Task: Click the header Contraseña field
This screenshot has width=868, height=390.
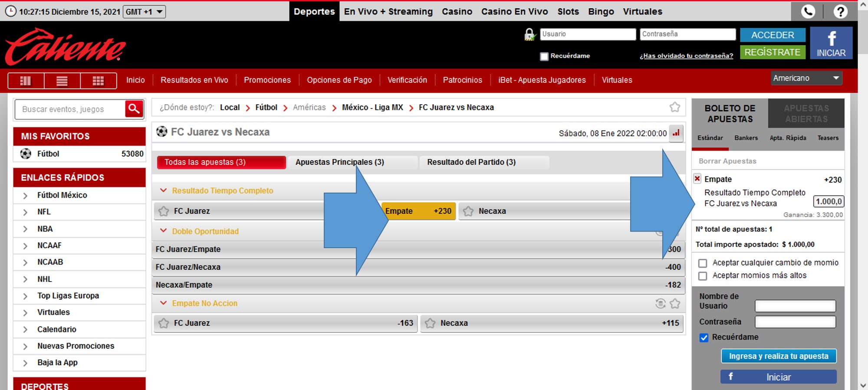Action: click(x=687, y=34)
